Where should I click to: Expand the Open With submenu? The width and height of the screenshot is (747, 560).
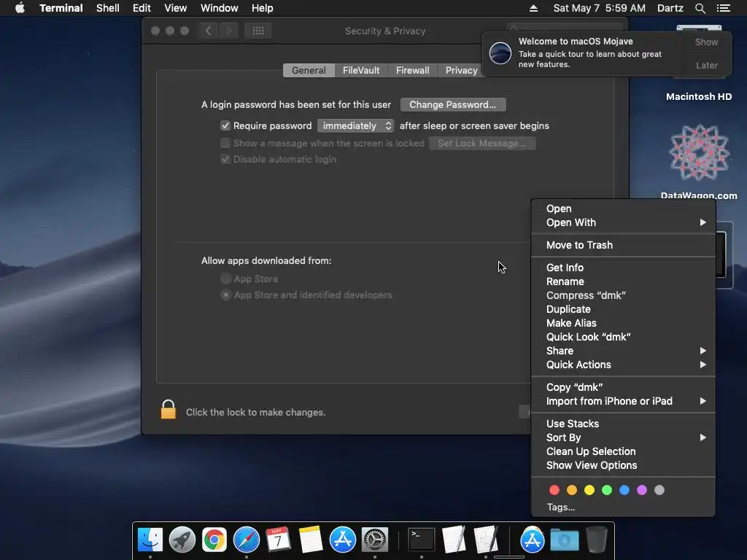coord(623,222)
